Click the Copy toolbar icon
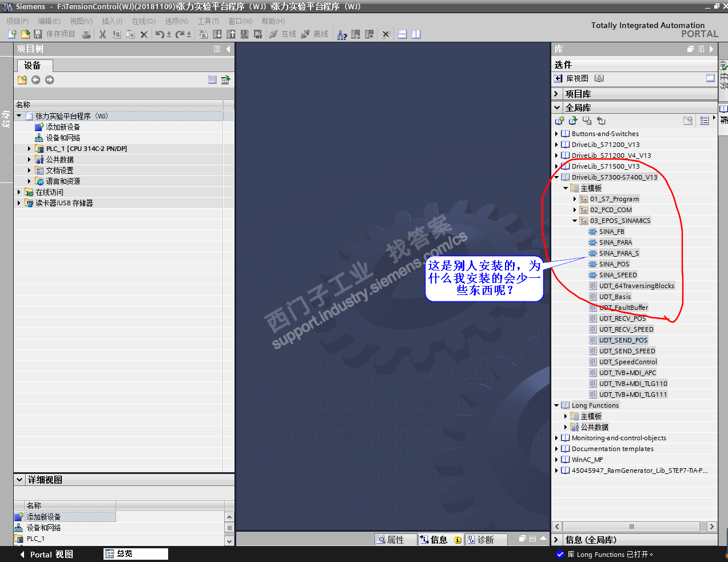This screenshot has width=728, height=562. 116,34
